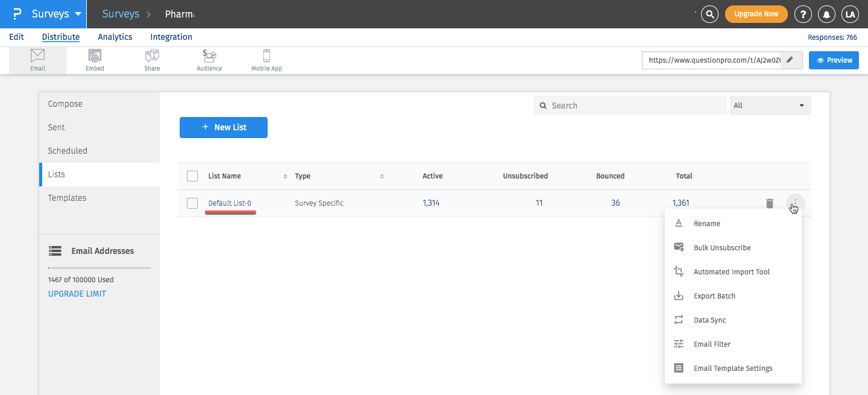Image resolution: width=868 pixels, height=395 pixels.
Task: Click the pencil icon to edit survey URL
Action: [x=790, y=60]
